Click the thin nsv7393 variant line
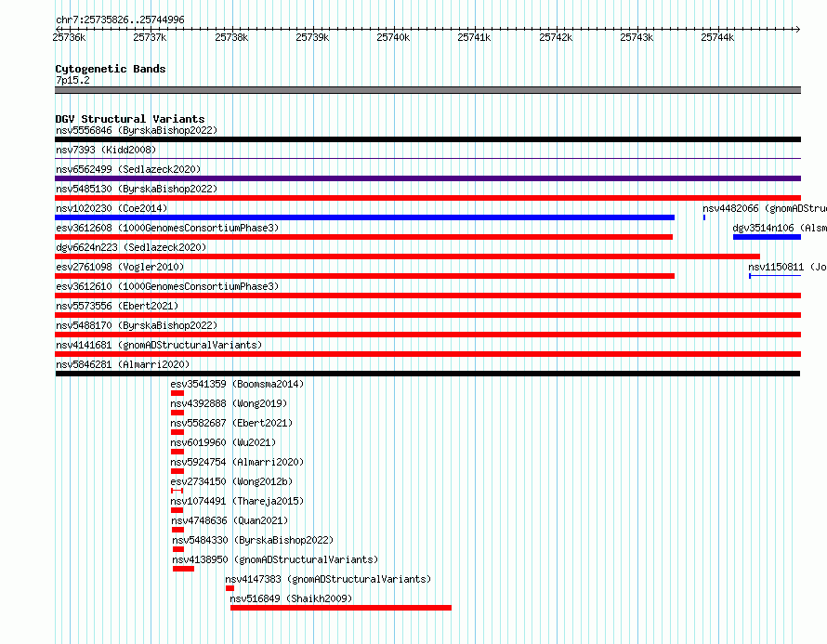This screenshot has width=827, height=644. coord(427,158)
